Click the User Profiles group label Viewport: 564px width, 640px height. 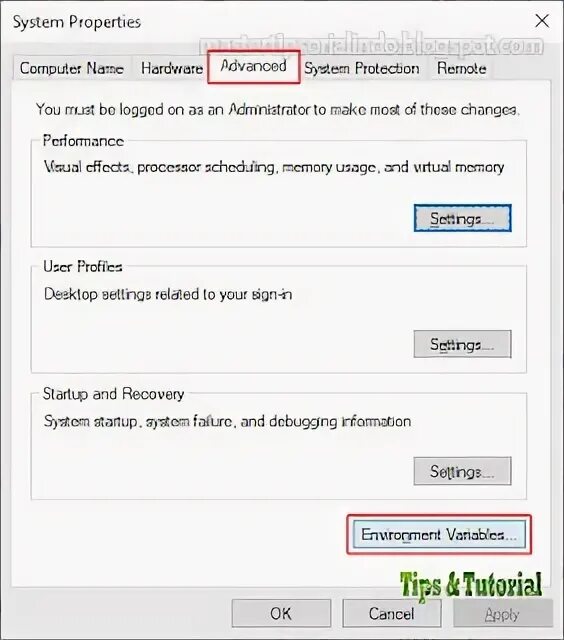[x=83, y=267]
